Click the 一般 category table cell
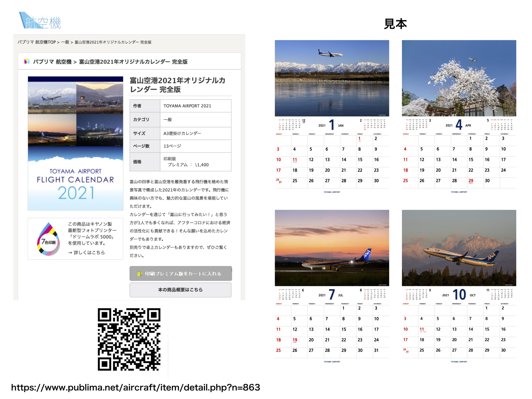This screenshot has width=532, height=399. [x=196, y=119]
